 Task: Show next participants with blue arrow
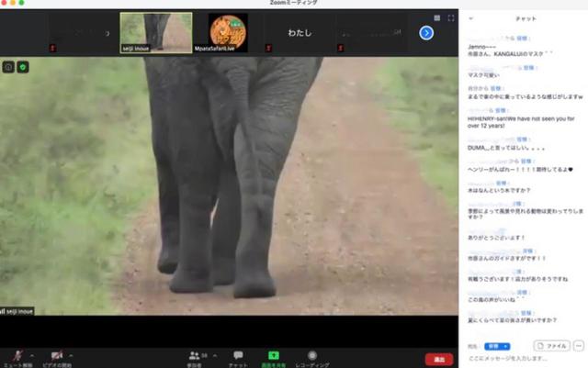coord(426,33)
